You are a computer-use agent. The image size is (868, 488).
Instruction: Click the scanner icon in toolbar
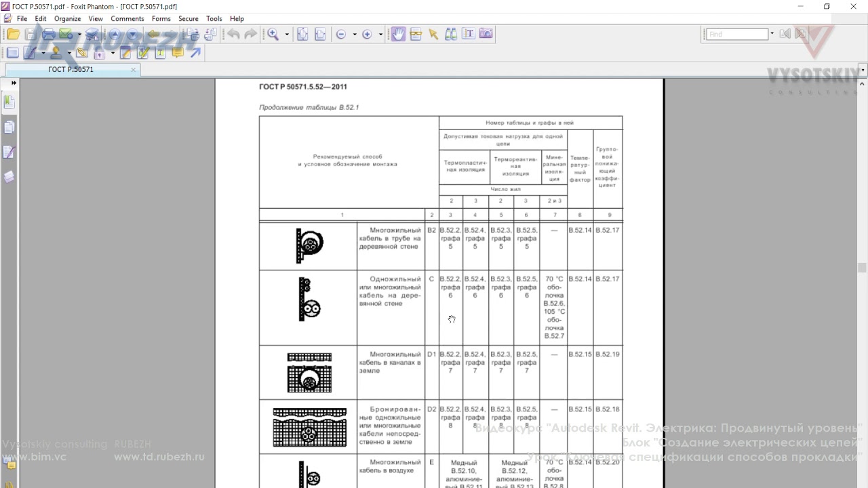(x=92, y=34)
